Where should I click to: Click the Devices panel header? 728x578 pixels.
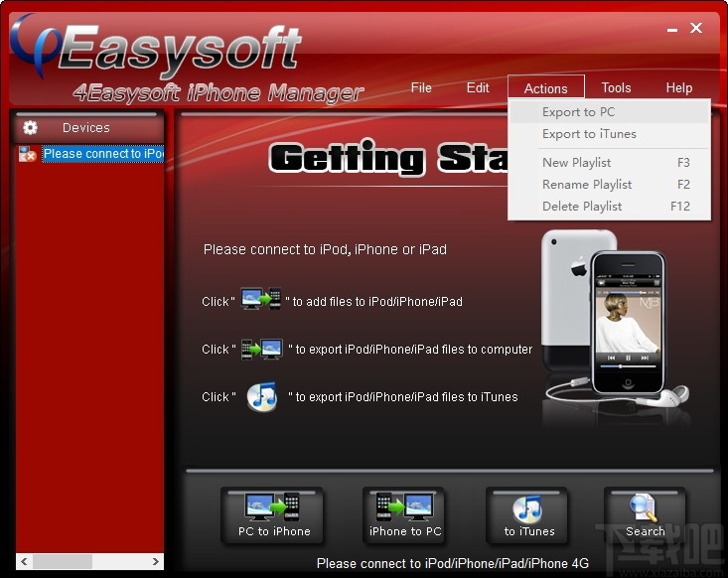(x=89, y=127)
